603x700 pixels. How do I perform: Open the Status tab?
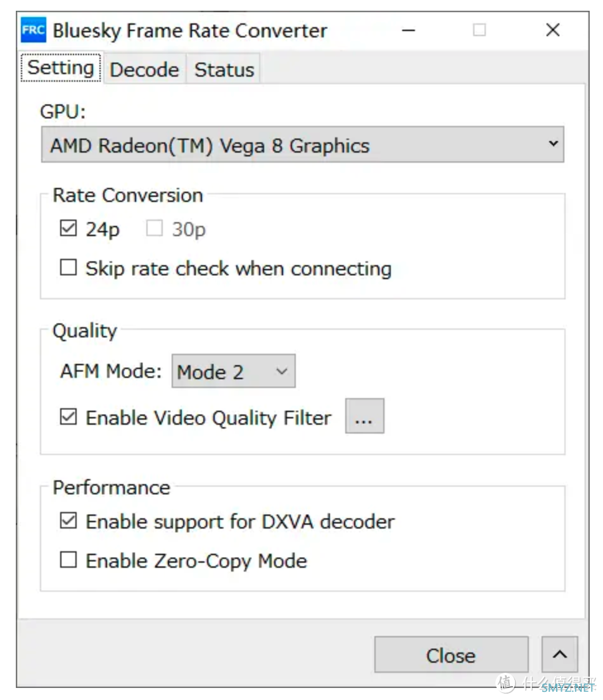pos(224,70)
